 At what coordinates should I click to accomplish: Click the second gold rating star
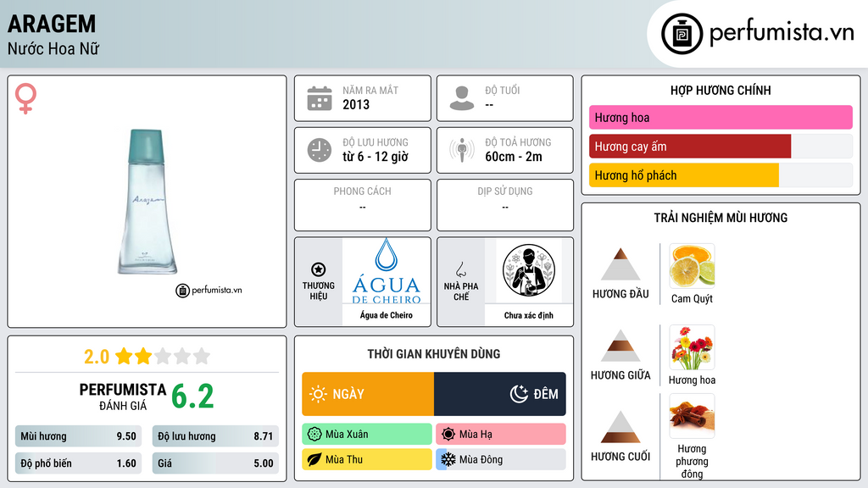point(142,357)
